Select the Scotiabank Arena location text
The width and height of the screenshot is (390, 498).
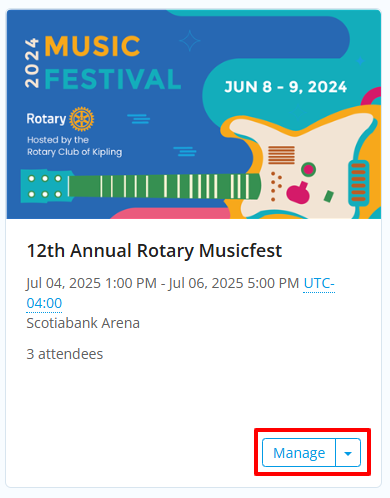point(83,323)
